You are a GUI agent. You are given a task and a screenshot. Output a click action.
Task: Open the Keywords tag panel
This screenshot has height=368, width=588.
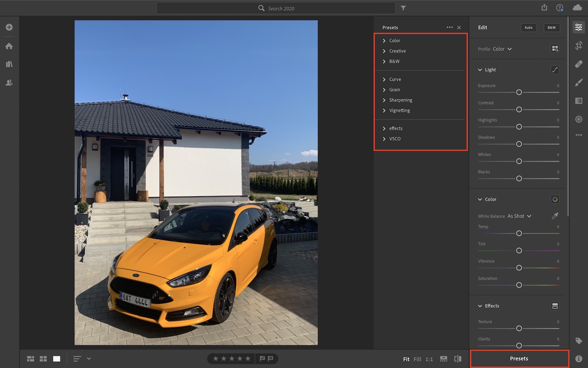pyautogui.click(x=578, y=341)
